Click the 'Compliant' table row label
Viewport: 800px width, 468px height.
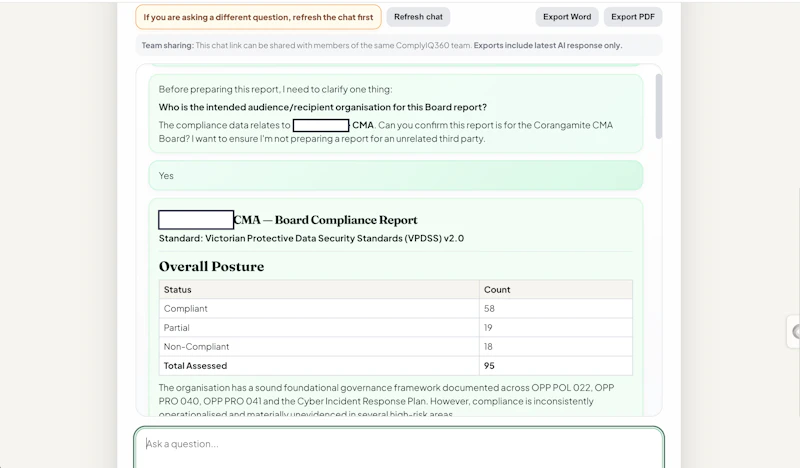(x=186, y=308)
